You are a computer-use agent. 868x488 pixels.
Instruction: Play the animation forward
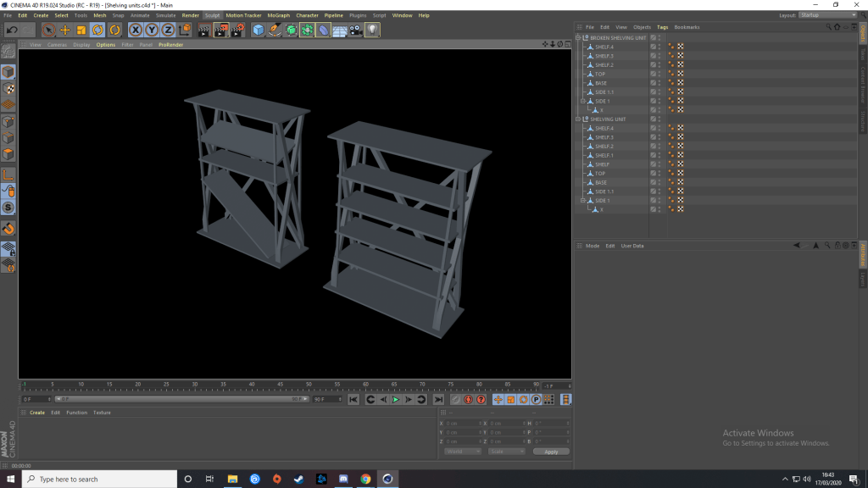tap(396, 399)
